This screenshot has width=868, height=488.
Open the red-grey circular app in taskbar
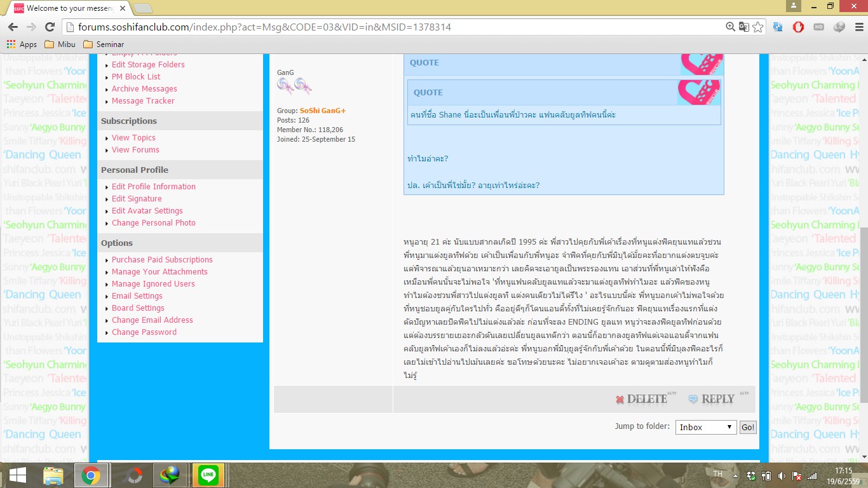pos(133,475)
